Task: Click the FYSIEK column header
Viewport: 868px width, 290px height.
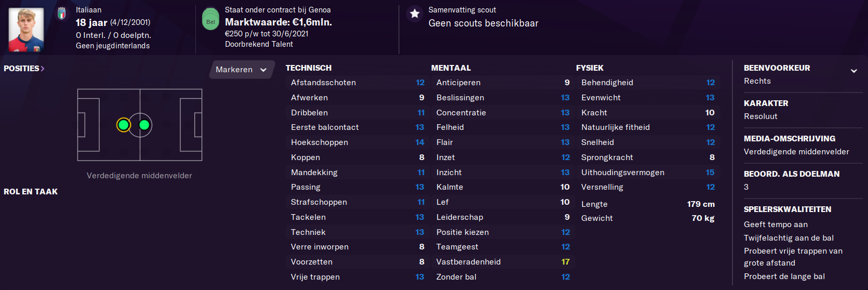Action: tap(590, 68)
